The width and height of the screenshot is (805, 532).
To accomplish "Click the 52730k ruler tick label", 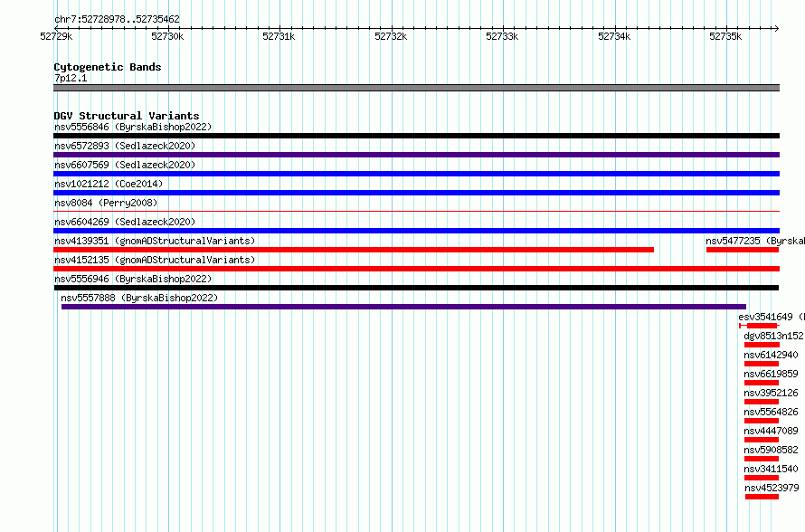I will click(167, 36).
